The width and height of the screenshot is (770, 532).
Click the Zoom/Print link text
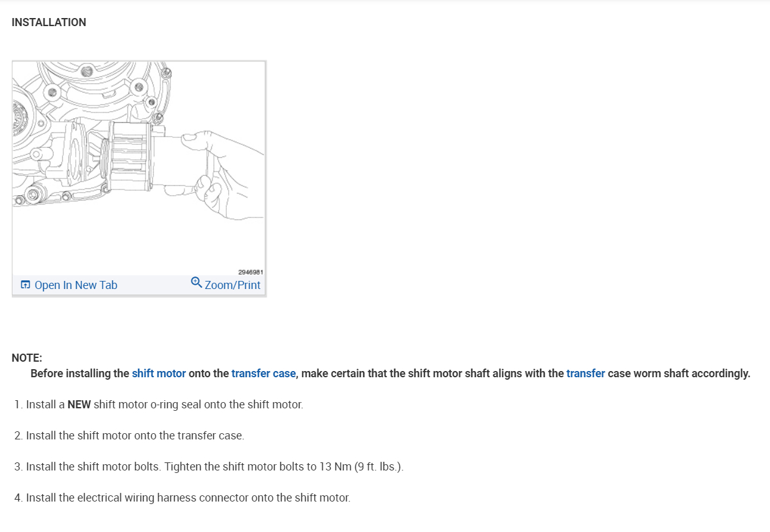[232, 285]
